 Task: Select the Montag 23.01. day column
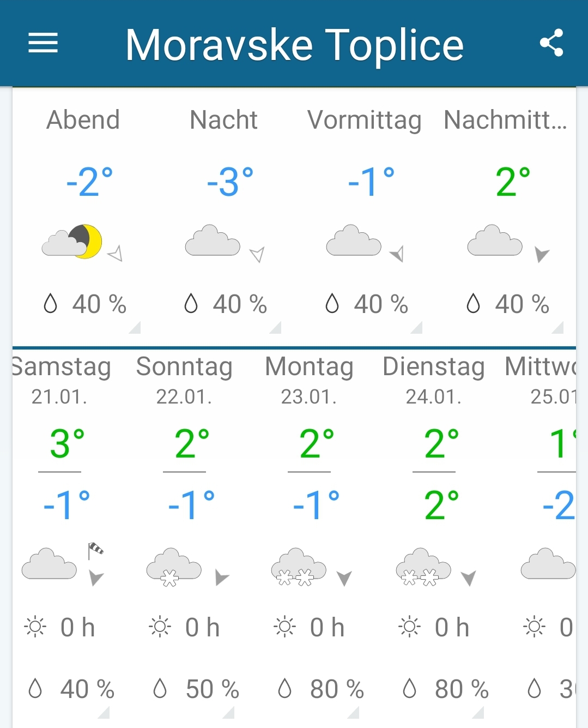point(309,537)
